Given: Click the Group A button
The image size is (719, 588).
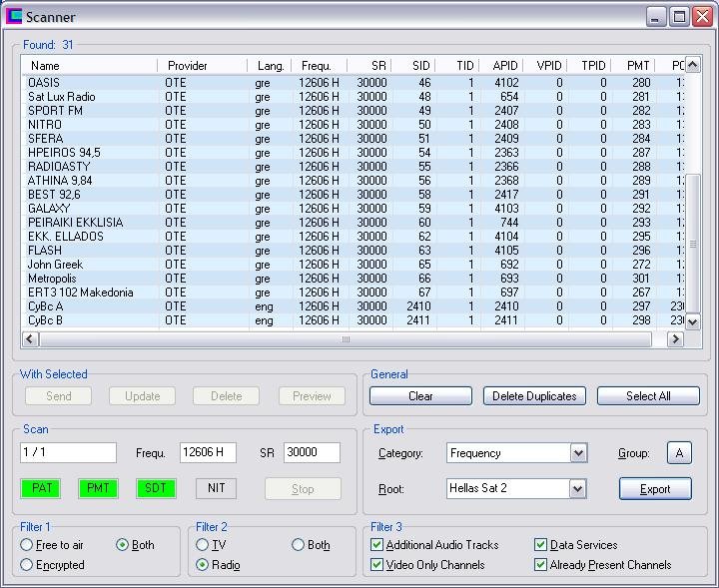Looking at the screenshot, I should tap(679, 453).
